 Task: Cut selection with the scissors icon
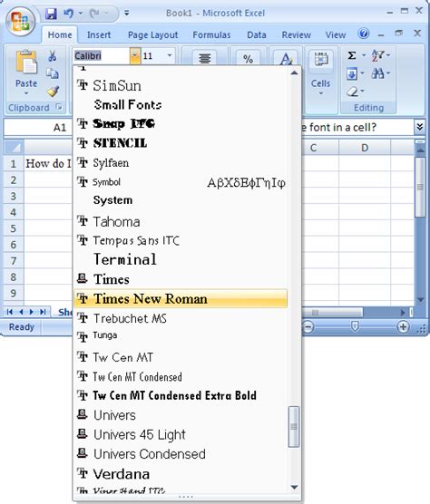[52, 56]
